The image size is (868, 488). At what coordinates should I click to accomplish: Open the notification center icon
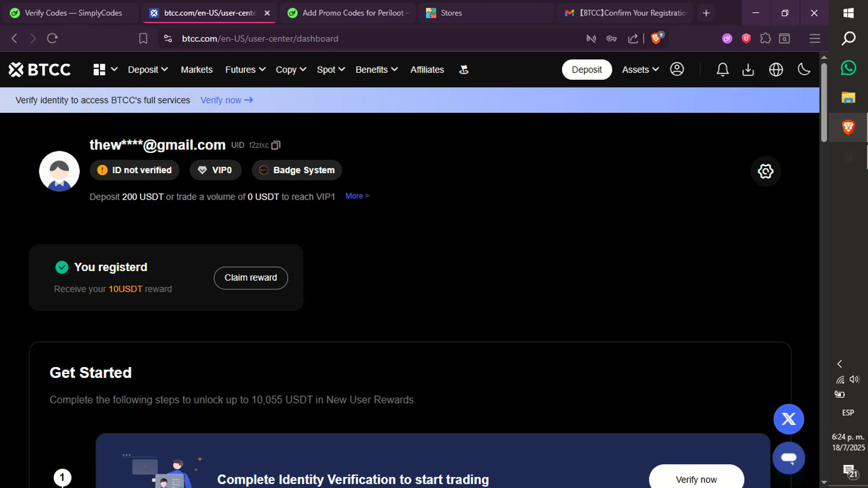(x=849, y=472)
